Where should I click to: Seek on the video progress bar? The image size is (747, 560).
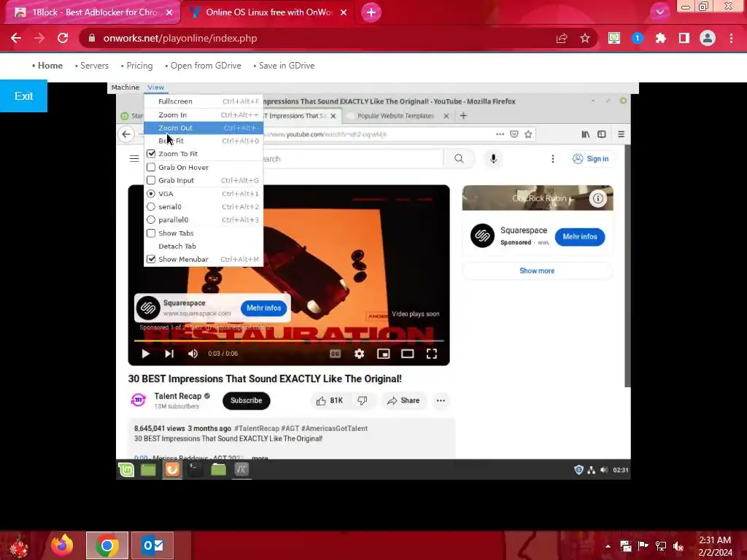tap(289, 341)
